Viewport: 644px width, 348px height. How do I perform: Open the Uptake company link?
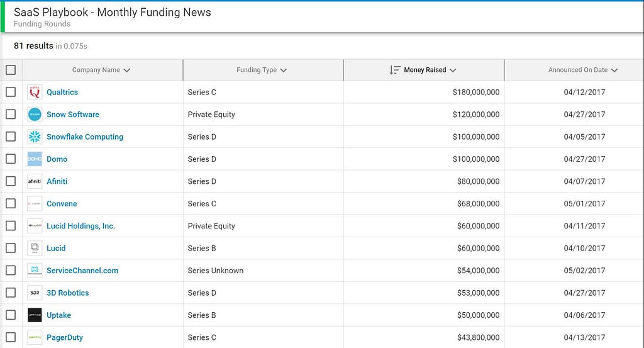[x=58, y=315]
